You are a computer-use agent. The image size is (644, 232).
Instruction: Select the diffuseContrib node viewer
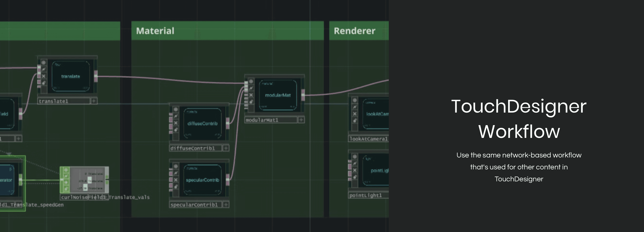click(x=202, y=123)
